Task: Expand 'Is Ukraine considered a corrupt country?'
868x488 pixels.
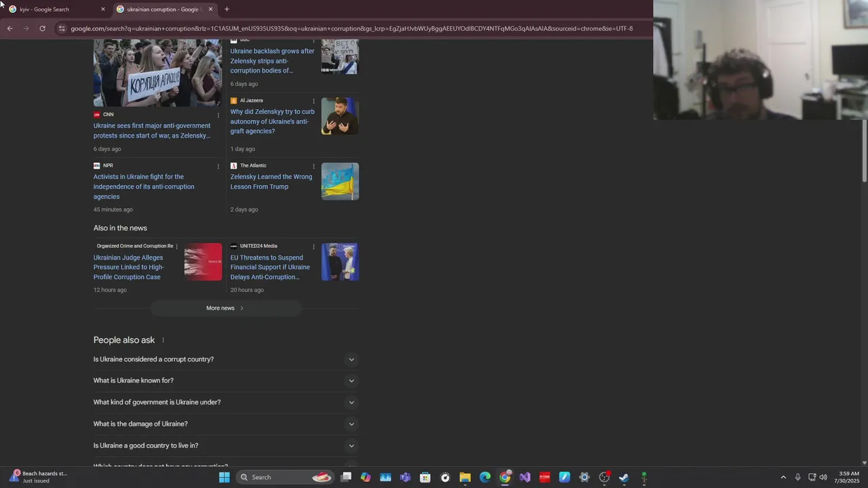Action: point(225,359)
